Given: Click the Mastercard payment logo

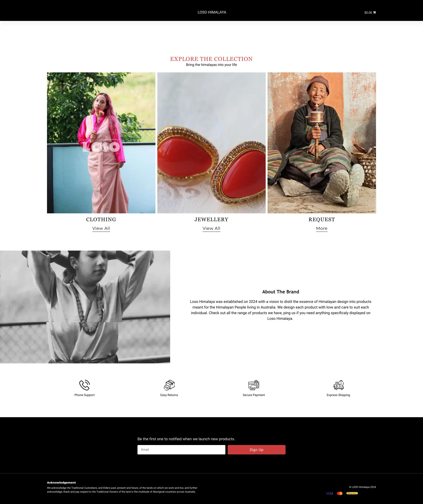Looking at the screenshot, I should point(339,493).
